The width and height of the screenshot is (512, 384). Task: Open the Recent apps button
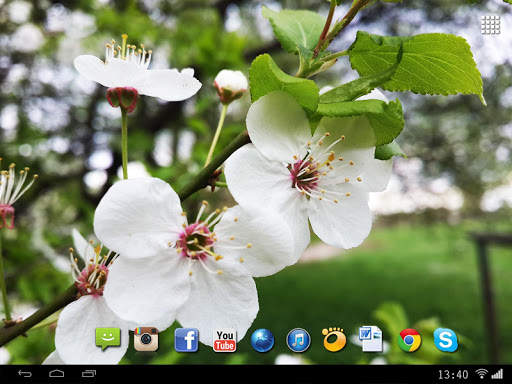89,374
